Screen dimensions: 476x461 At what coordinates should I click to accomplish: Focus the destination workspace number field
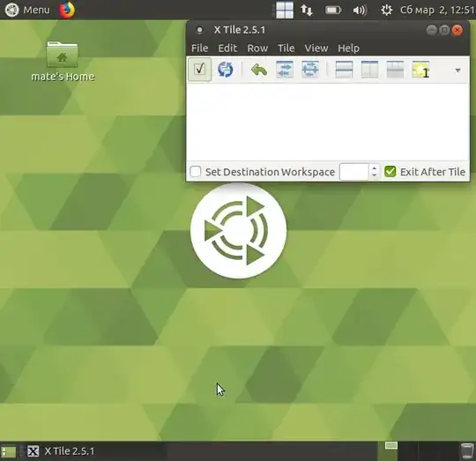point(354,172)
